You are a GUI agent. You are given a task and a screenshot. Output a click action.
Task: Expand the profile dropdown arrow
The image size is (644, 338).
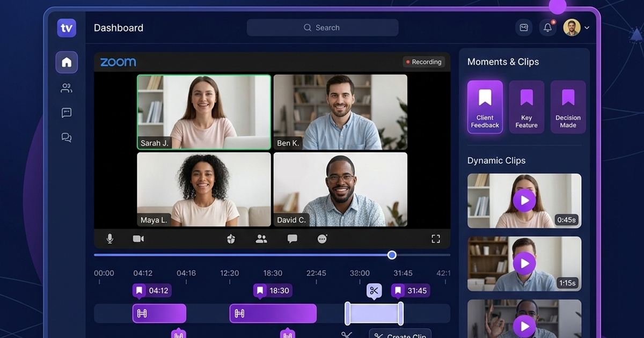pyautogui.click(x=587, y=28)
